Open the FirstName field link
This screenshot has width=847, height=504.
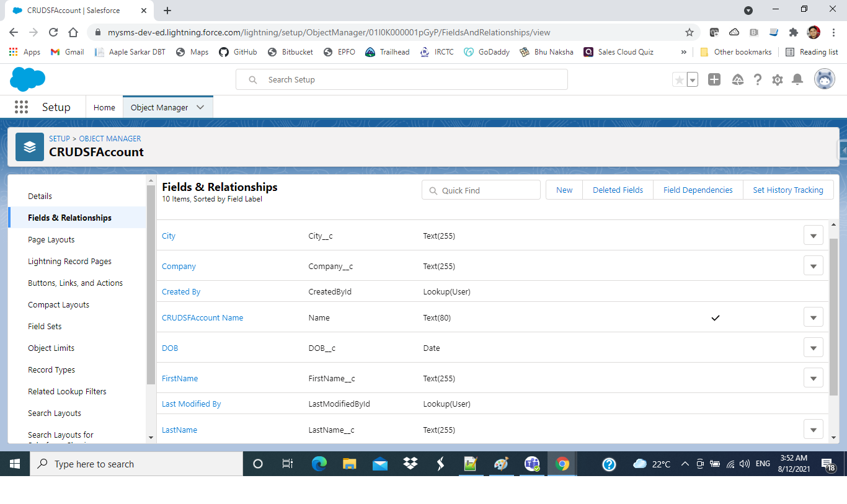(180, 378)
